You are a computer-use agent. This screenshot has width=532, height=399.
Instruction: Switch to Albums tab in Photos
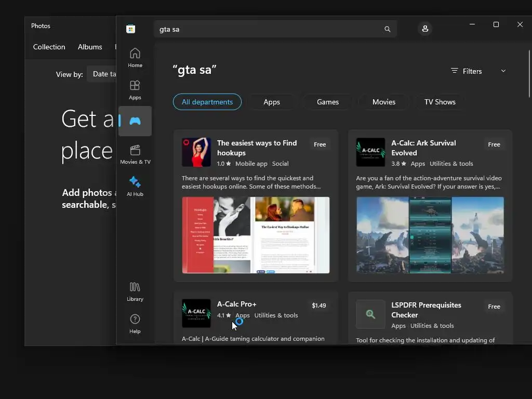click(90, 47)
